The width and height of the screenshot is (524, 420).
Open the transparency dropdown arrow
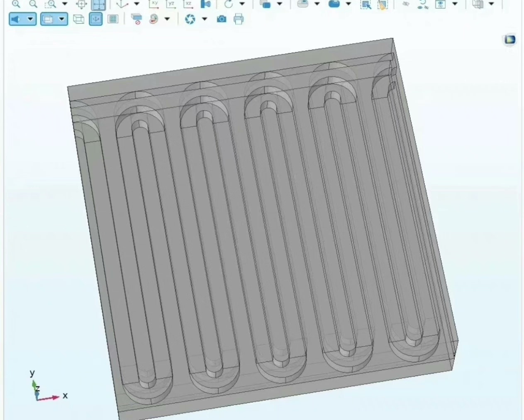point(62,19)
